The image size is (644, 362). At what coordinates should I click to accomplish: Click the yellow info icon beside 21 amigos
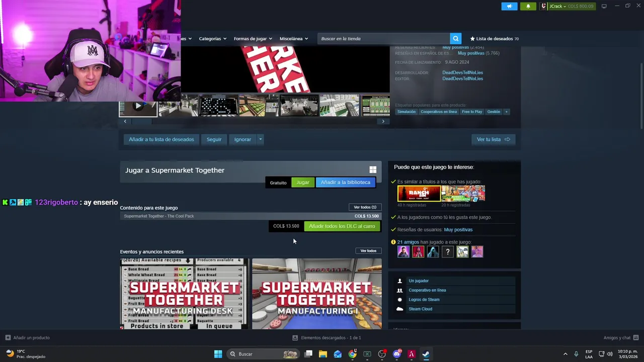(x=393, y=242)
